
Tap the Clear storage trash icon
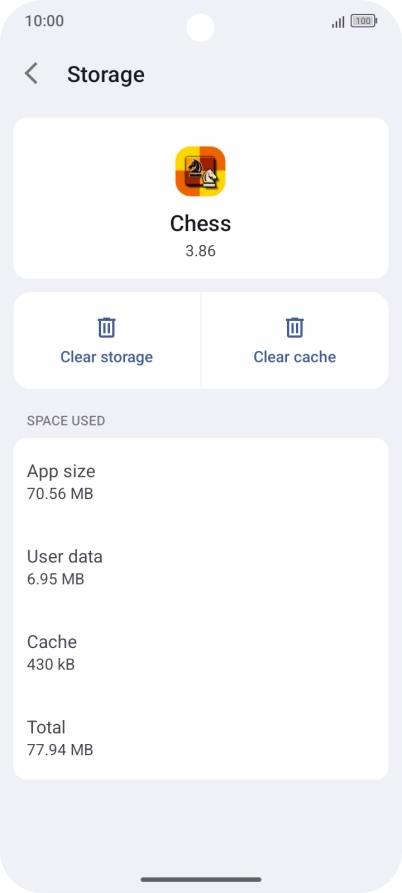tap(106, 327)
